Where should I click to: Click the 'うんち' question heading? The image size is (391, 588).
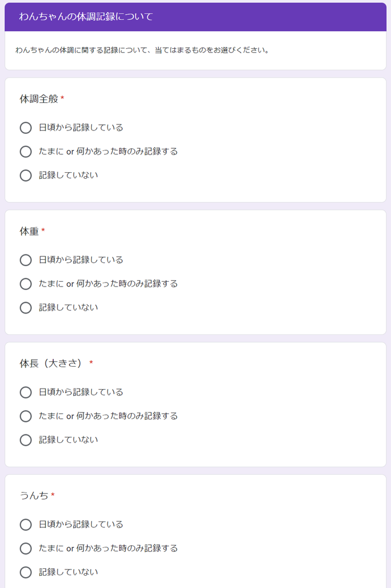pos(34,496)
